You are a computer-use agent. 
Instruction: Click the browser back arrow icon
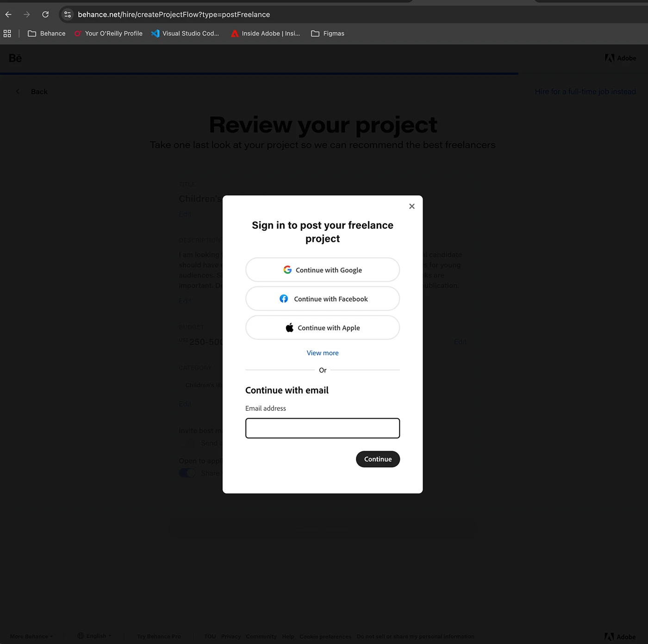[8, 14]
